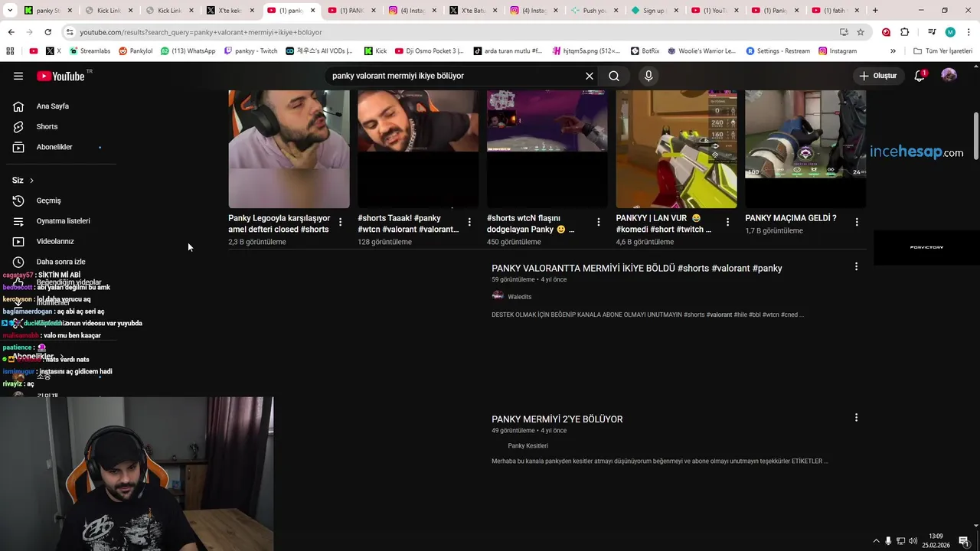980x551 pixels.
Task: Open (113) WhatsApp bookmark
Action: coord(188,51)
